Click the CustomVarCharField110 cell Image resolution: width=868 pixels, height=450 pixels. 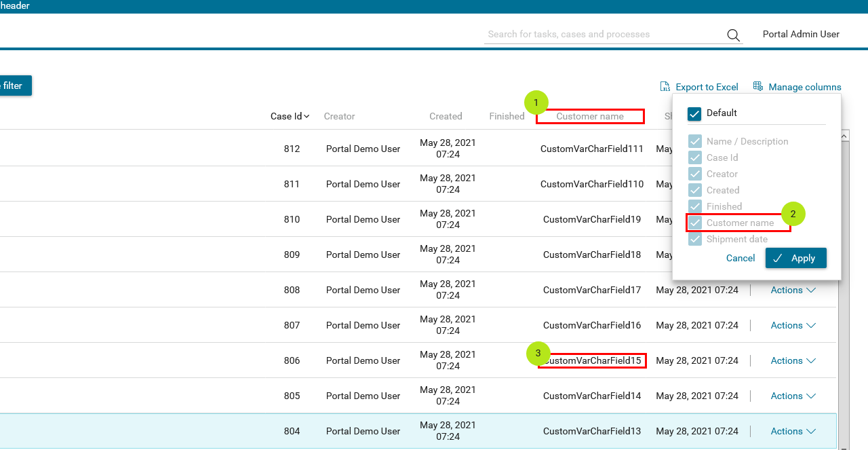click(x=592, y=184)
